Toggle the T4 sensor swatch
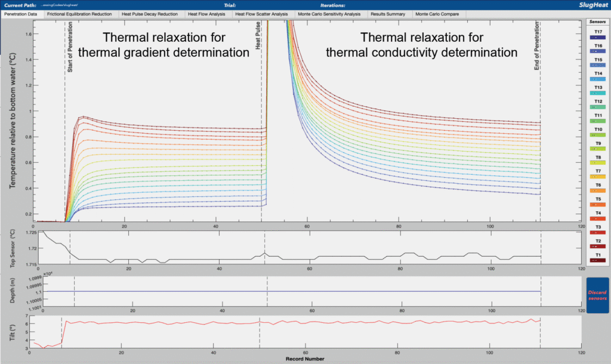Screen dimensions: 611x364 click(597, 218)
